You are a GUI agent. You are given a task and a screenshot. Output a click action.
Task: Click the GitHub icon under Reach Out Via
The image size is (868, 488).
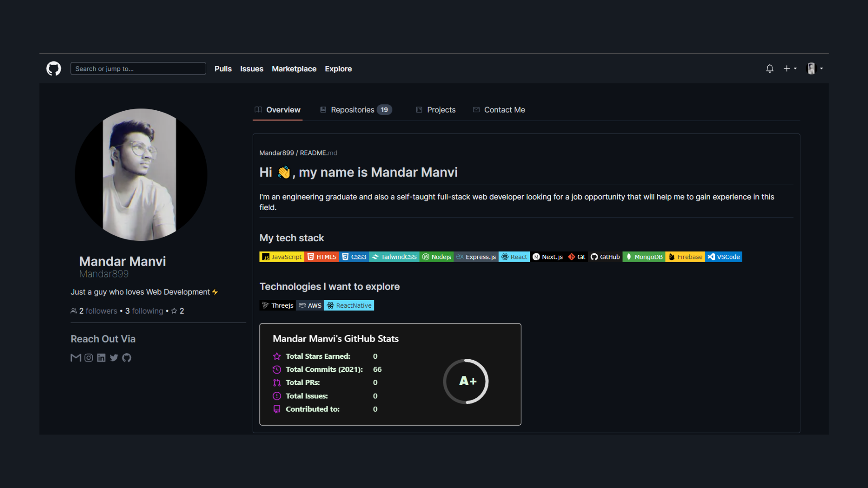pyautogui.click(x=127, y=358)
